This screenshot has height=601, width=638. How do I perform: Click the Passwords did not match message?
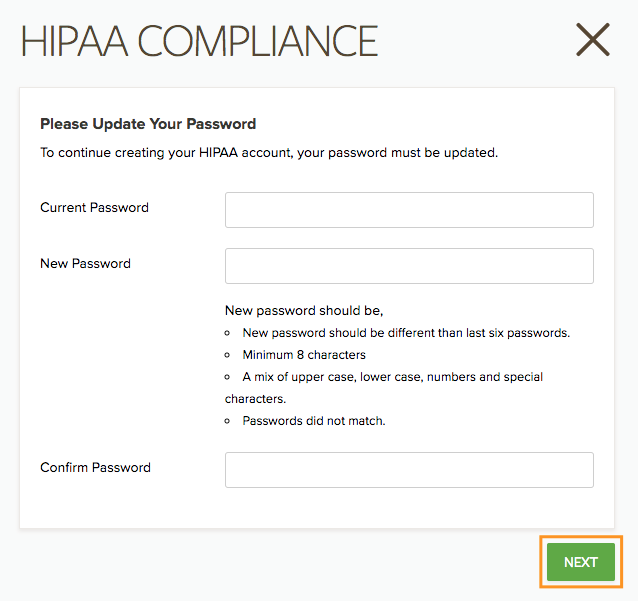pyautogui.click(x=314, y=421)
